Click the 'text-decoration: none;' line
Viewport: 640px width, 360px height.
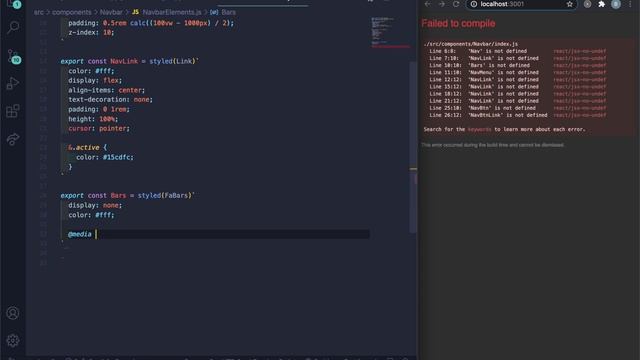coord(110,100)
